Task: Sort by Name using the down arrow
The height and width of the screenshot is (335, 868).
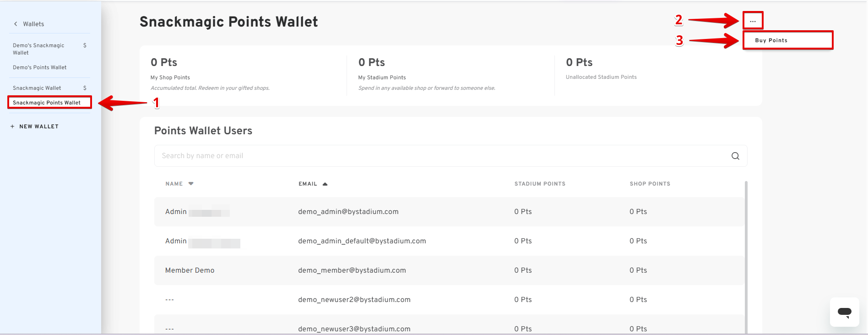Action: tap(191, 184)
